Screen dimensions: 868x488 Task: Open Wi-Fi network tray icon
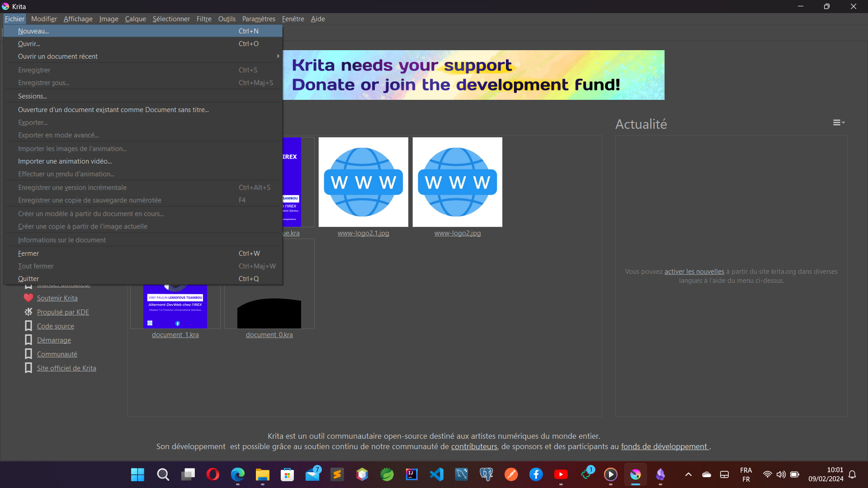click(768, 474)
